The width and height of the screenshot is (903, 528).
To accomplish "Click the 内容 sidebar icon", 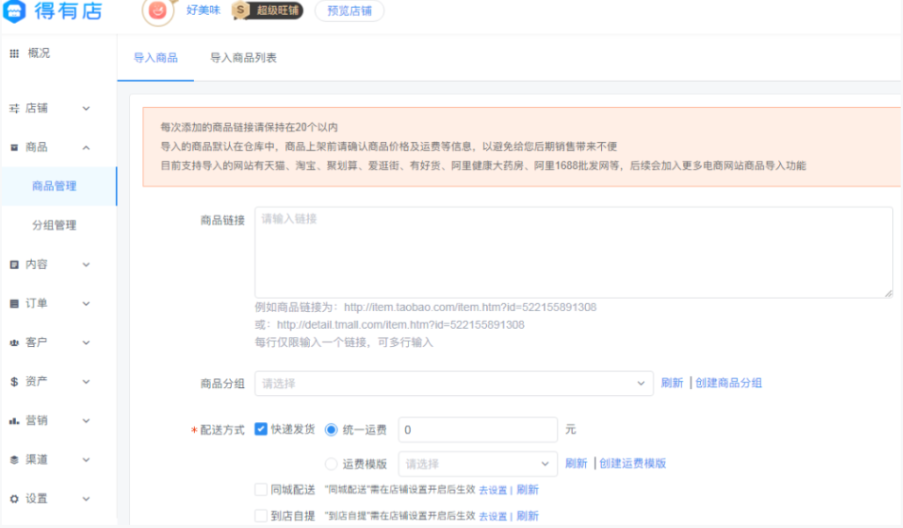I will coord(14,265).
